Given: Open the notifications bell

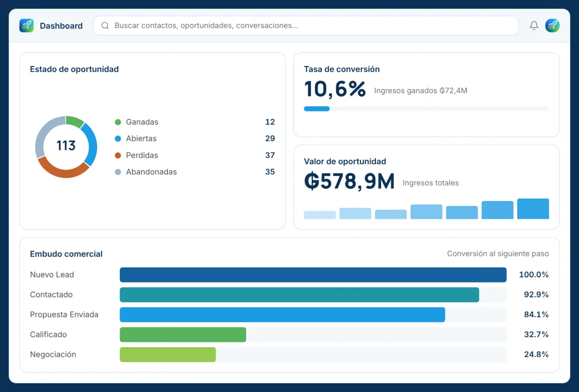Looking at the screenshot, I should tap(534, 26).
